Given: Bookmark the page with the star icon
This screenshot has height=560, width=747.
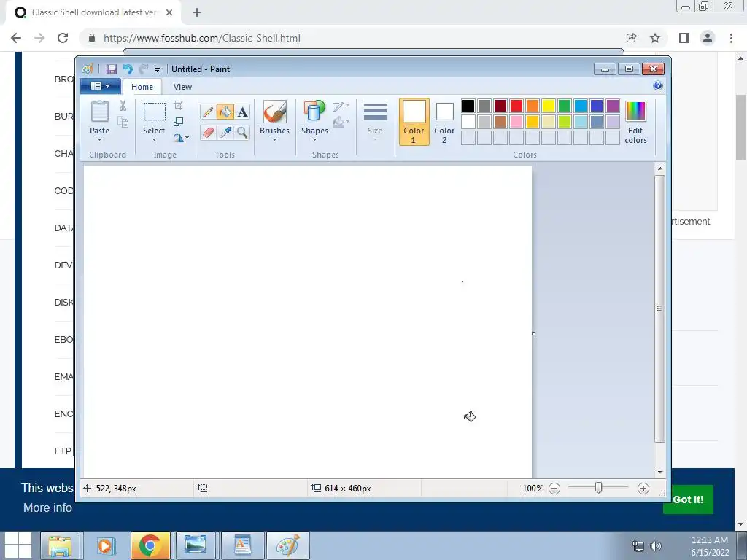Looking at the screenshot, I should pos(655,38).
